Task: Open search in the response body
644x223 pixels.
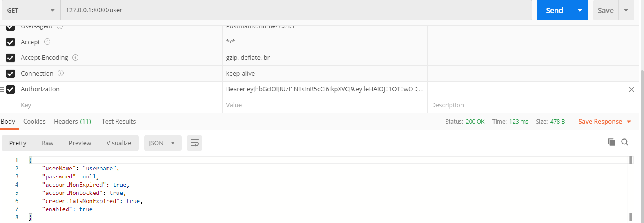Action: [x=625, y=142]
